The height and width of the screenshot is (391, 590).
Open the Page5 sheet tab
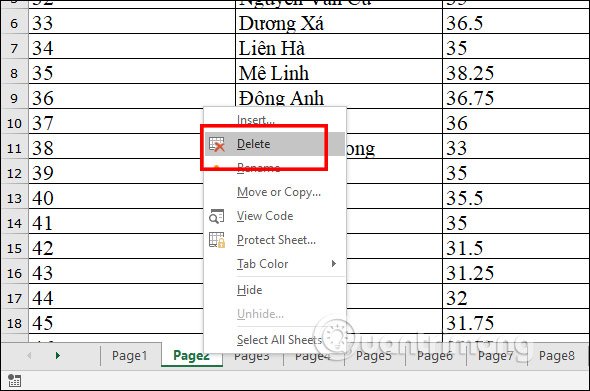pyautogui.click(x=374, y=355)
